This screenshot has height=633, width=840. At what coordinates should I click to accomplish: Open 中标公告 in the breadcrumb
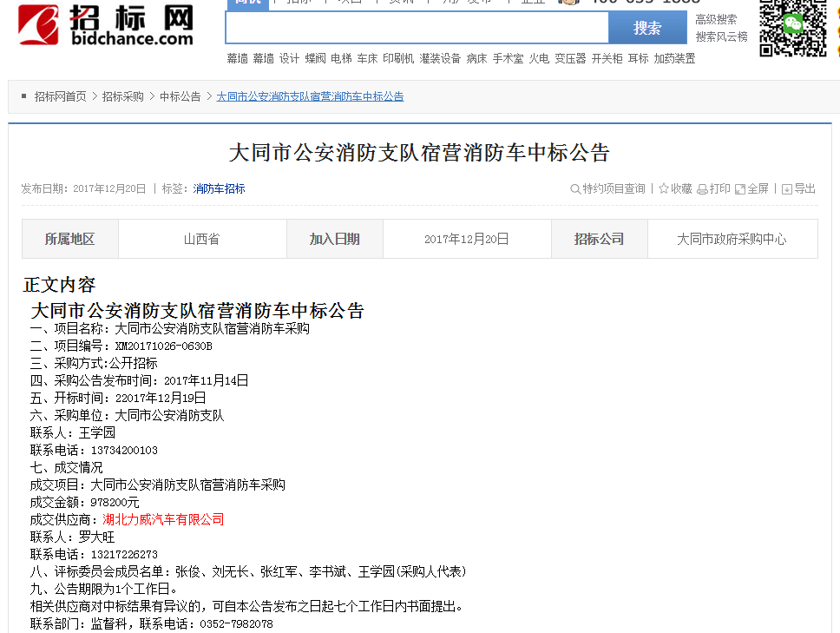tap(180, 96)
